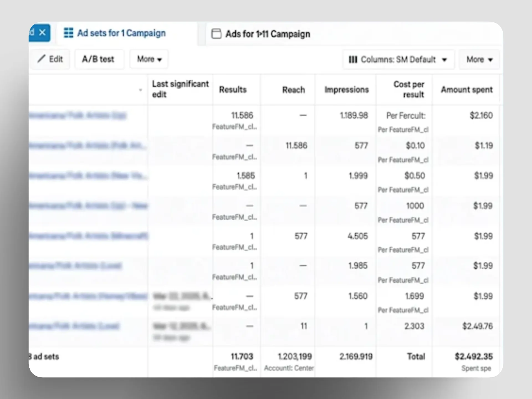The height and width of the screenshot is (399, 532).
Task: Click the Per Fercult: cost cell
Action: (x=406, y=116)
